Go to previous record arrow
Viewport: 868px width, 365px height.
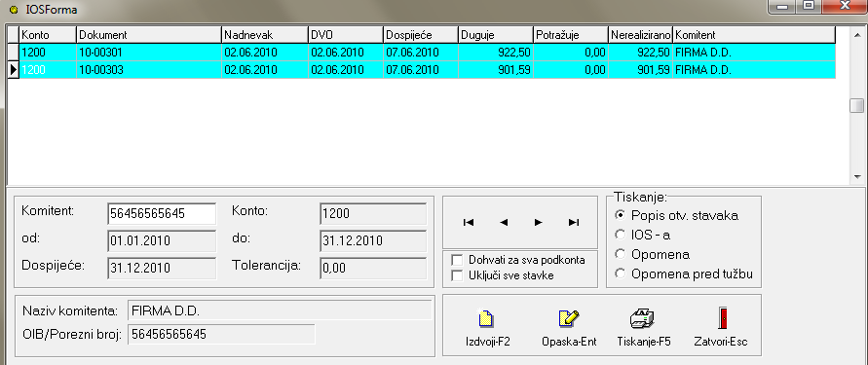[504, 222]
